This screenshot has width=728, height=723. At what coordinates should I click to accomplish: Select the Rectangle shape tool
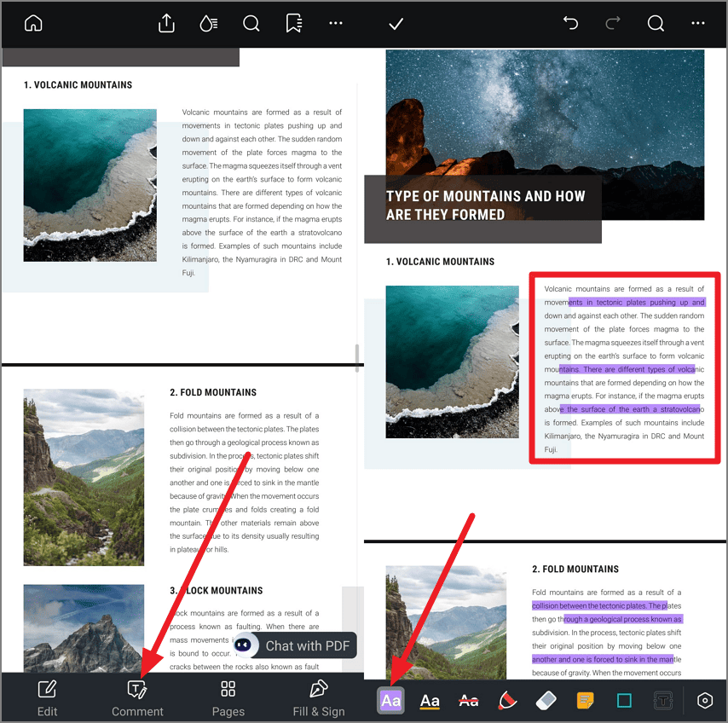624,700
